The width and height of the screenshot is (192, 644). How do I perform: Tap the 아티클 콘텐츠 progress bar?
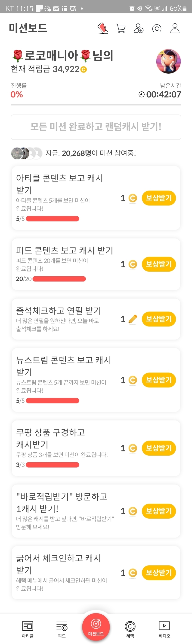pyautogui.click(x=53, y=219)
